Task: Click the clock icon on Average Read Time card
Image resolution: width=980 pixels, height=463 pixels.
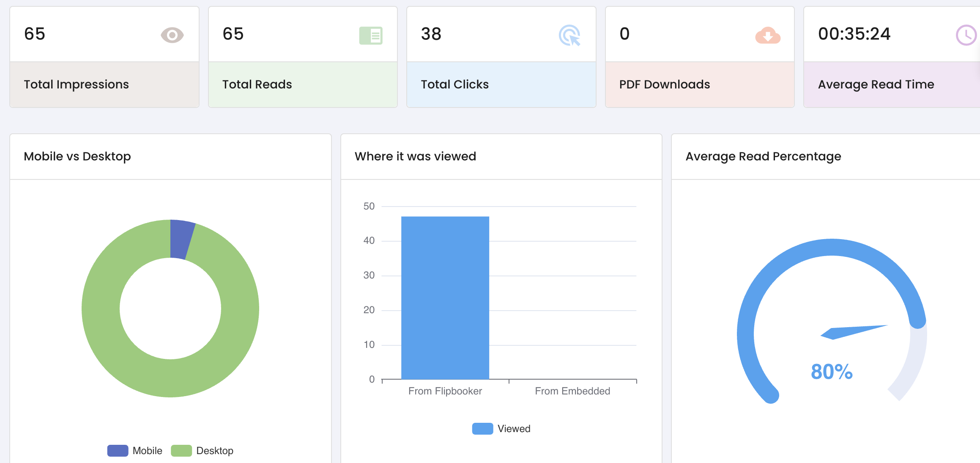Action: point(965,36)
